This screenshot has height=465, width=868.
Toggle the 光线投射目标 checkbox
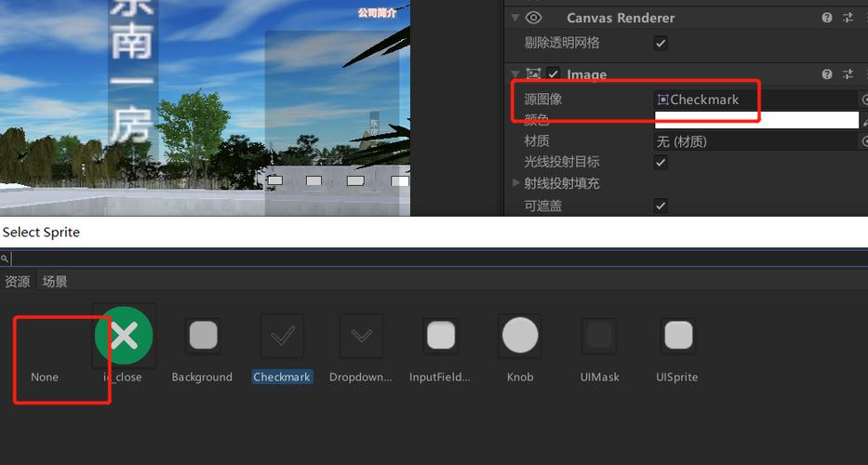click(x=661, y=162)
